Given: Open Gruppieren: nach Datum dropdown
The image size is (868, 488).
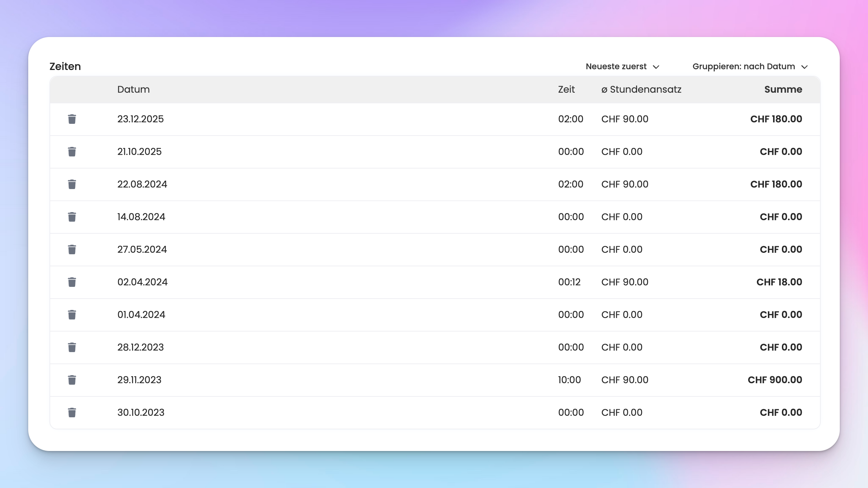Looking at the screenshot, I should pos(743,67).
